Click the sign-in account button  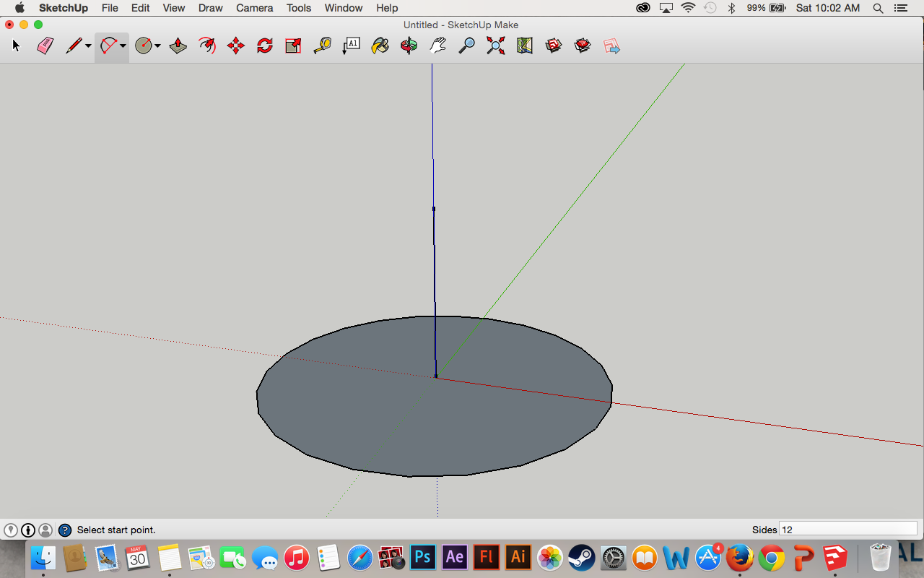(x=46, y=530)
